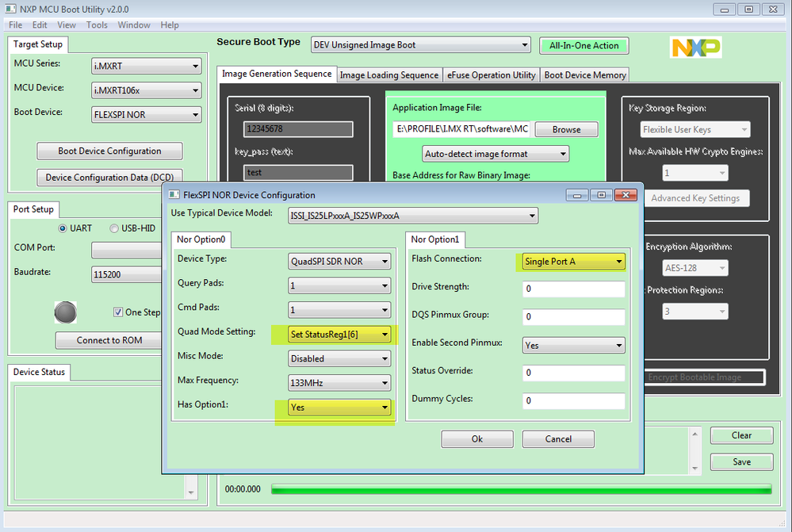Screen dimensions: 792x532
Task: Open the View menu
Action: tap(66, 25)
